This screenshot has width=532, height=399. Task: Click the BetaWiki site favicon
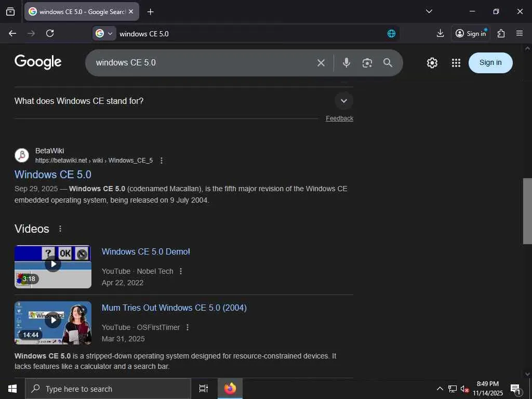(x=22, y=155)
